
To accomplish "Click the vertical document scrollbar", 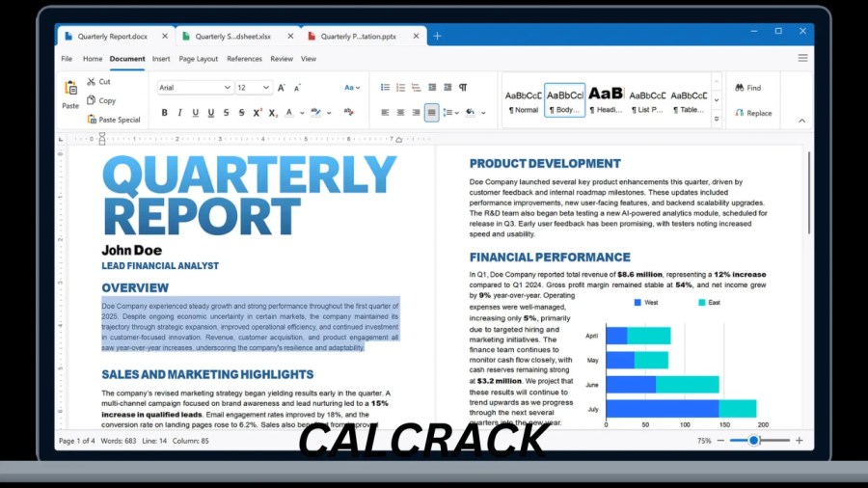I will click(809, 192).
